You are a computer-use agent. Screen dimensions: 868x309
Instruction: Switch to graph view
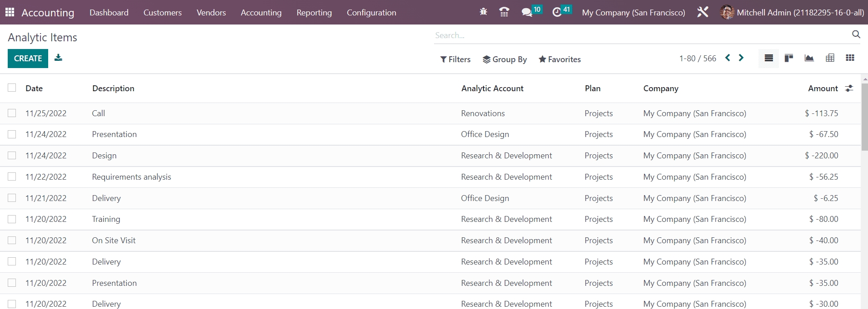(809, 58)
